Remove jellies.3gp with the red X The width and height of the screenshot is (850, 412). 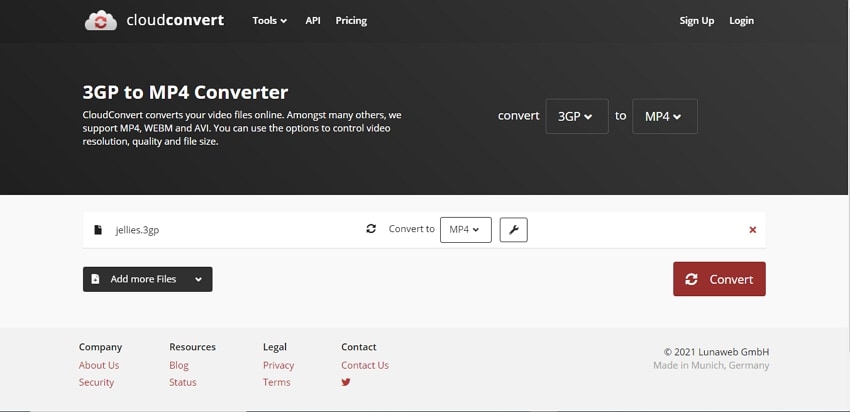[752, 230]
